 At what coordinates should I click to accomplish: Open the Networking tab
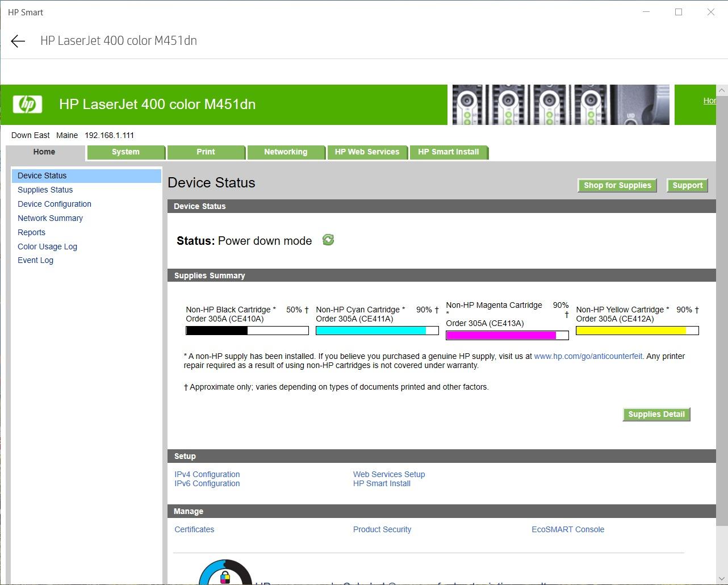point(286,152)
